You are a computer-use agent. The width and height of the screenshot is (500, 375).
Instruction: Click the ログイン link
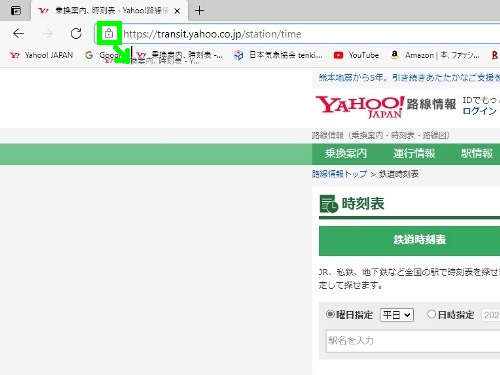pos(479,111)
